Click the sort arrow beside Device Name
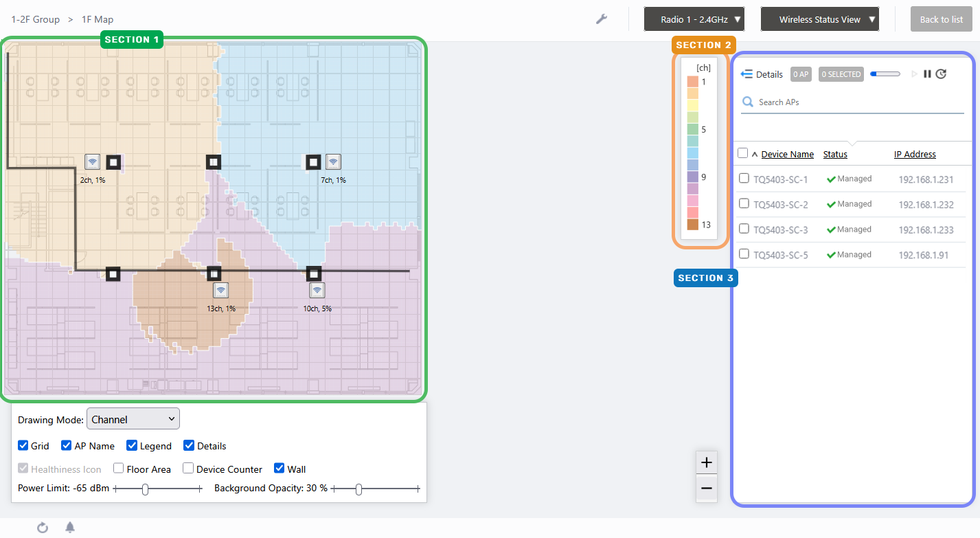Viewport: 980px width, 538px height. click(x=755, y=154)
